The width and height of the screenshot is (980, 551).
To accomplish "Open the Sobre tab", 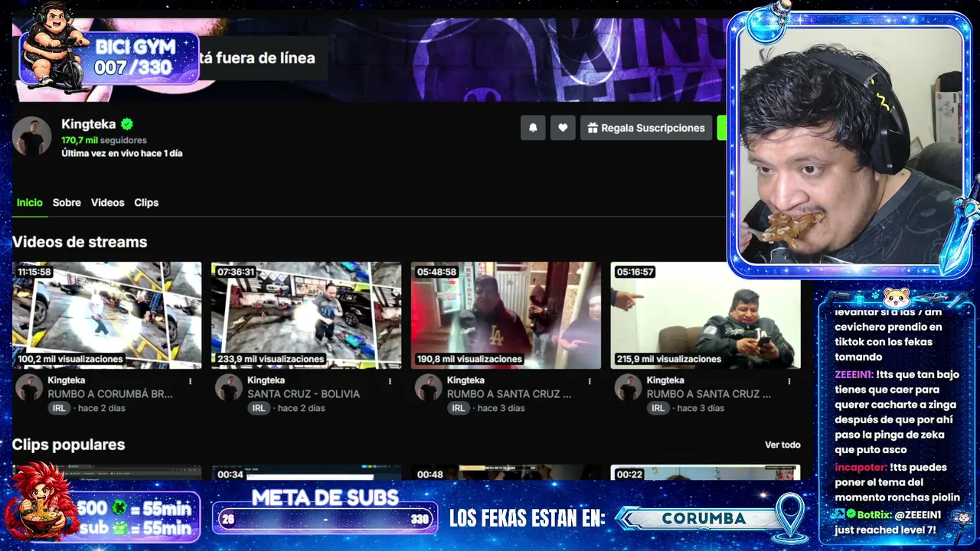I will pyautogui.click(x=67, y=203).
